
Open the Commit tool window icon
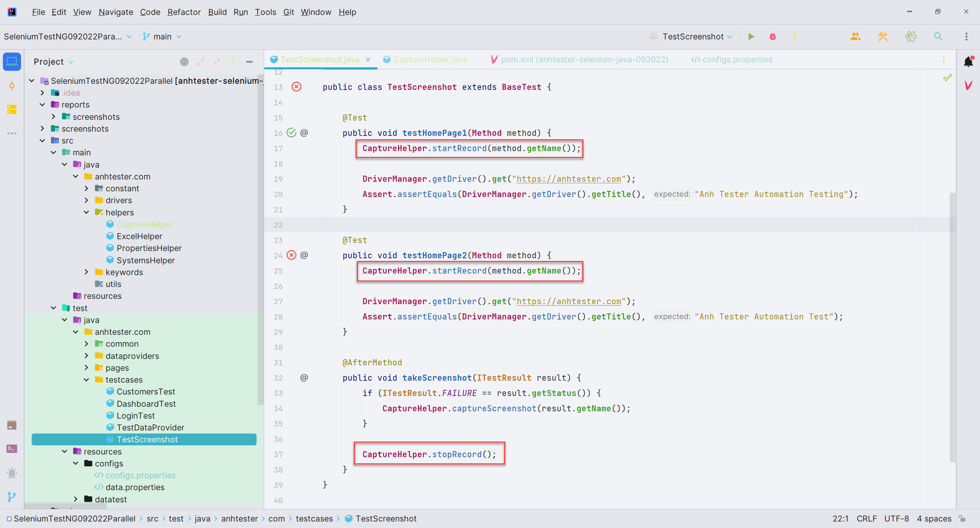click(x=12, y=86)
